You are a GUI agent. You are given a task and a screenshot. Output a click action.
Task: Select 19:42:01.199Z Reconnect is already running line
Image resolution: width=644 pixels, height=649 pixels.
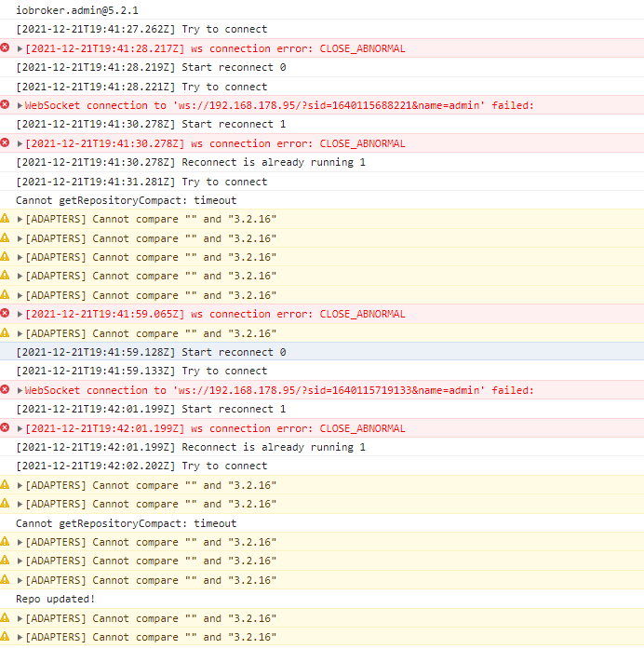click(x=191, y=447)
